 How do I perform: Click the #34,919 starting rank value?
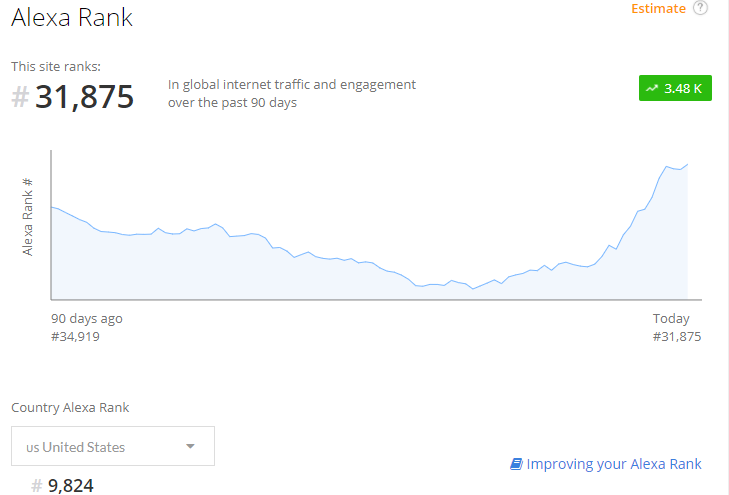[x=75, y=336]
